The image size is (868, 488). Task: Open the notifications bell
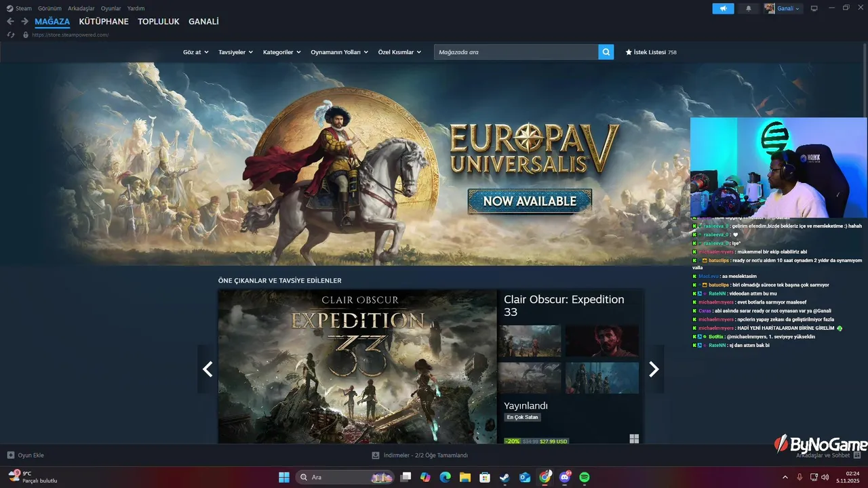[x=749, y=8]
